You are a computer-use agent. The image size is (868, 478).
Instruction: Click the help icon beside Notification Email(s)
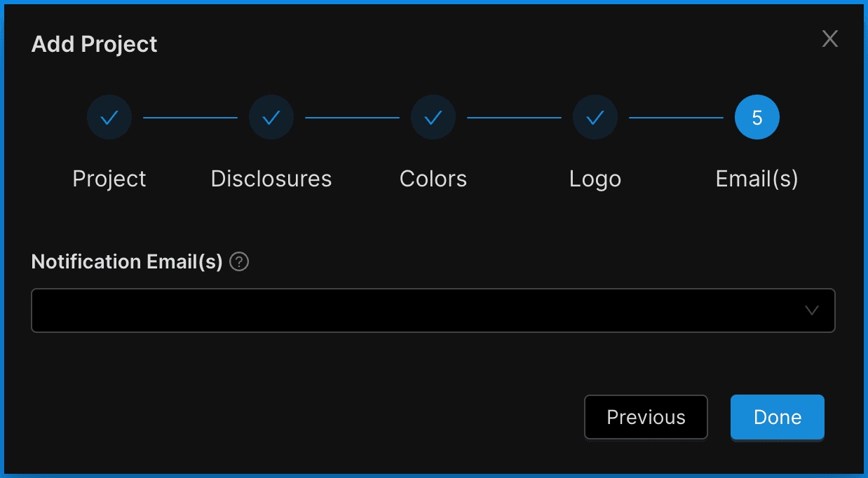239,262
